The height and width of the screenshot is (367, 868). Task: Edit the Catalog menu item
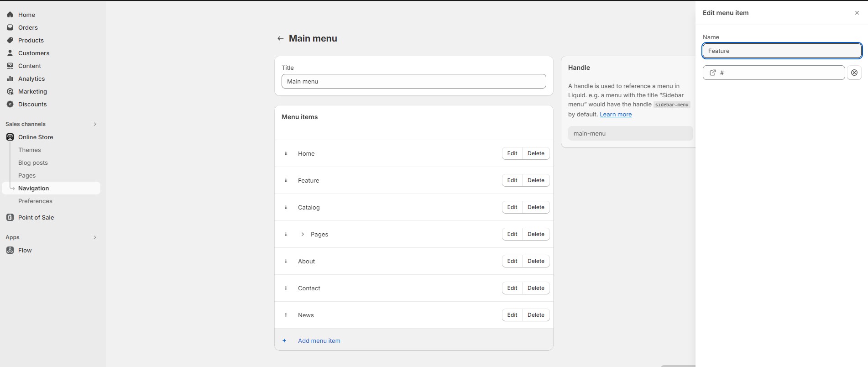click(x=512, y=207)
